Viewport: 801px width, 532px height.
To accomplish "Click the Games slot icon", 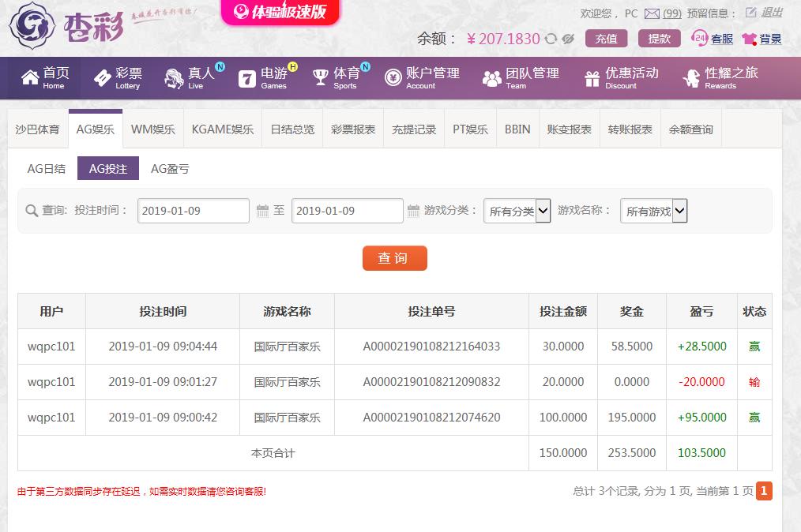I will tap(247, 79).
